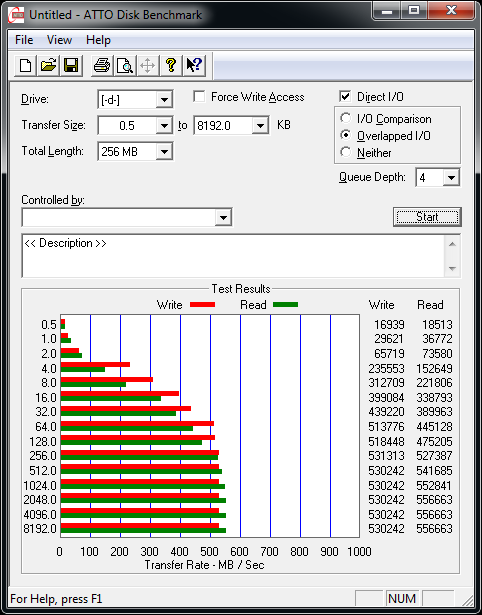482x615 pixels.
Task: Print results using the printer icon
Action: pyautogui.click(x=102, y=65)
